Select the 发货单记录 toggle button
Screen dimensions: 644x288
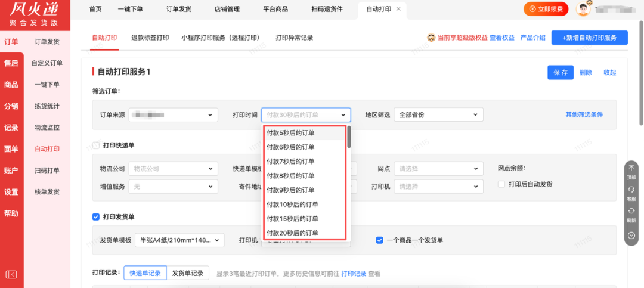coord(188,273)
